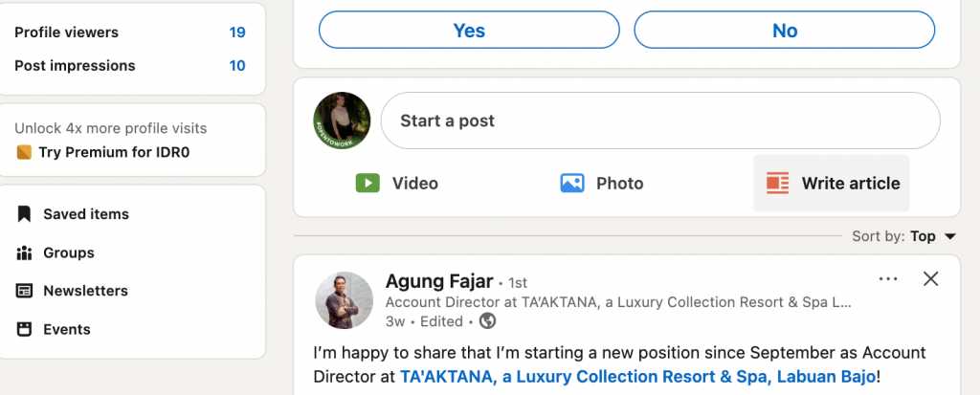Viewport: 980px width, 395px height.
Task: Click the Start a post field
Action: point(660,121)
